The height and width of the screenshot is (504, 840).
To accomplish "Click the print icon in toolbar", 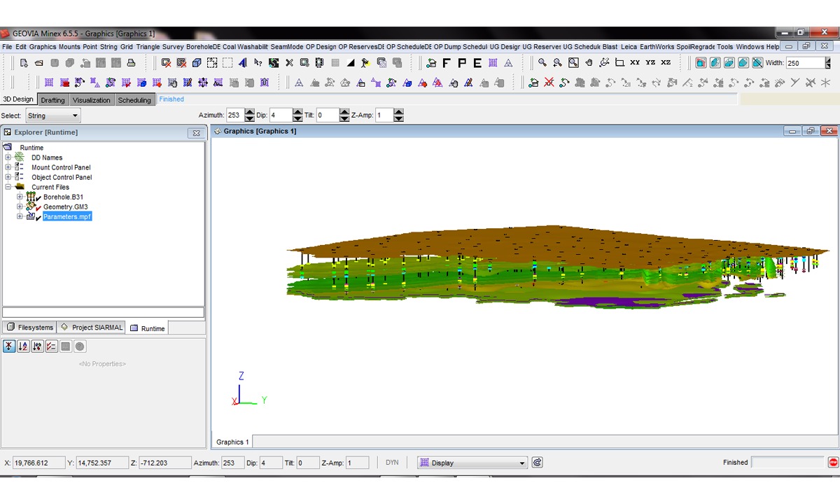I will (130, 63).
